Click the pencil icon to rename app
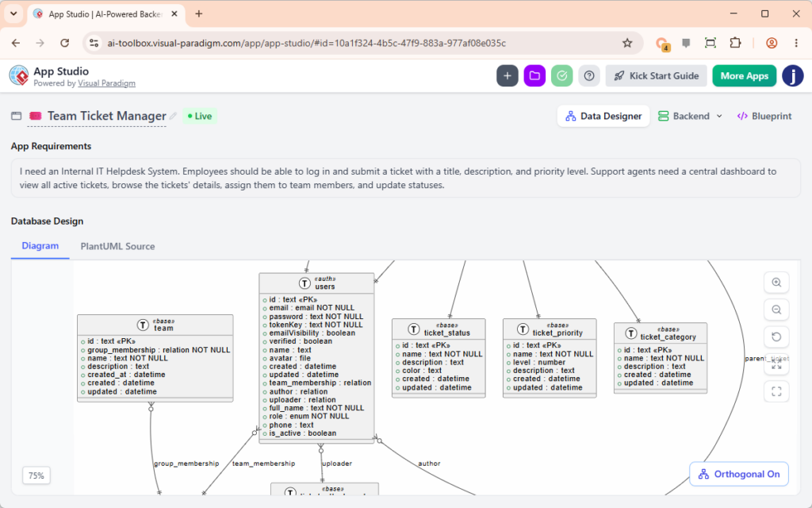 (173, 116)
